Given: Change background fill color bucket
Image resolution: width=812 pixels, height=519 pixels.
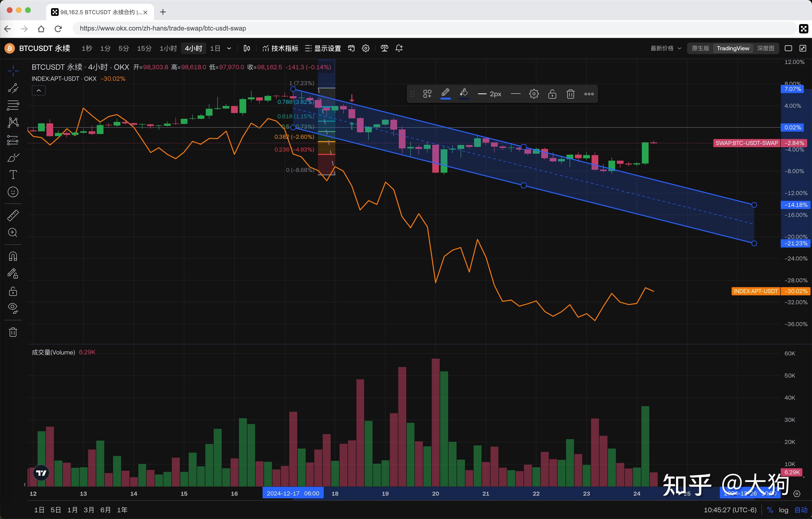Looking at the screenshot, I should pyautogui.click(x=464, y=94).
